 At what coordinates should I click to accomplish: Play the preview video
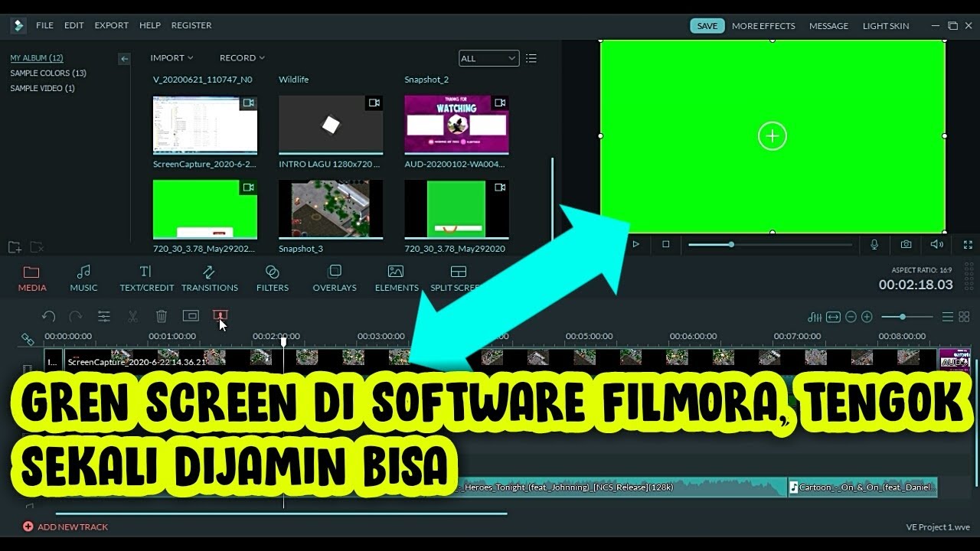point(635,244)
